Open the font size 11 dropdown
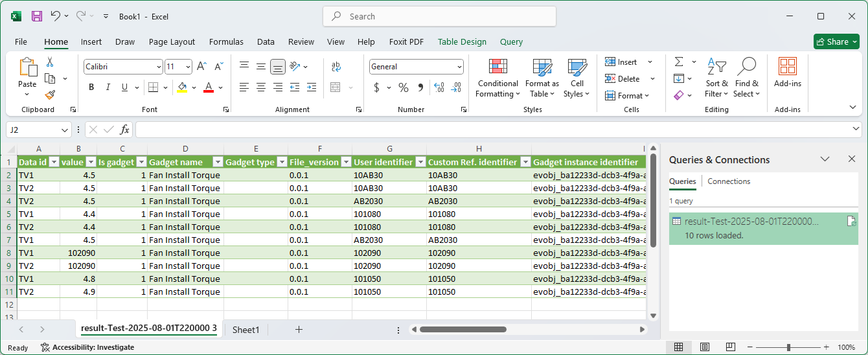Viewport: 868px width, 355px height. tap(188, 67)
